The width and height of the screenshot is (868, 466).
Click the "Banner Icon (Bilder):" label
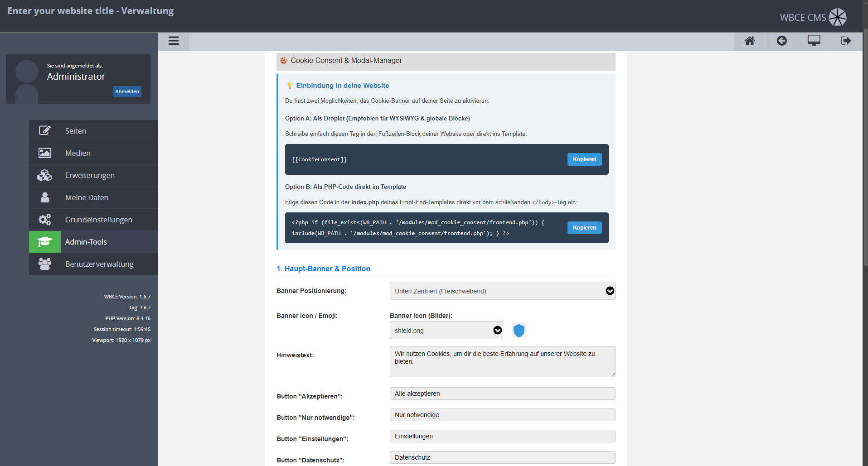click(x=421, y=316)
